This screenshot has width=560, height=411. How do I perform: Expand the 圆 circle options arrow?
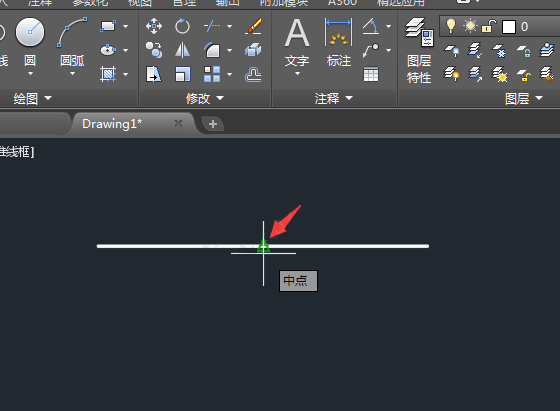pos(30,74)
